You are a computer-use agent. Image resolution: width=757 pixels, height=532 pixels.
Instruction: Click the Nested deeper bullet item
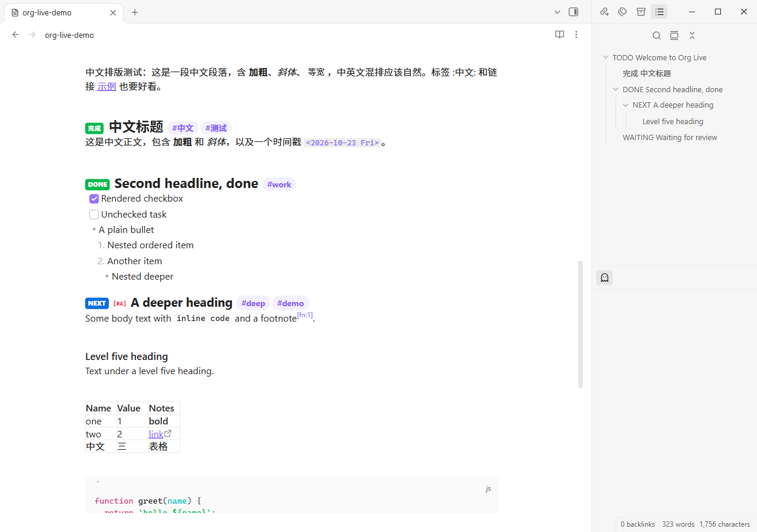(x=143, y=277)
